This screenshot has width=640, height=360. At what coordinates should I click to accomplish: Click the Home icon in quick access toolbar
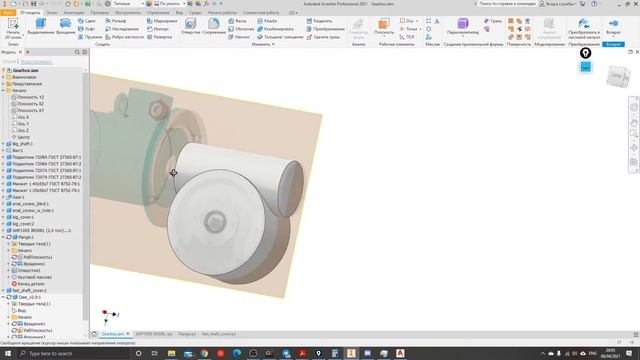68,4
